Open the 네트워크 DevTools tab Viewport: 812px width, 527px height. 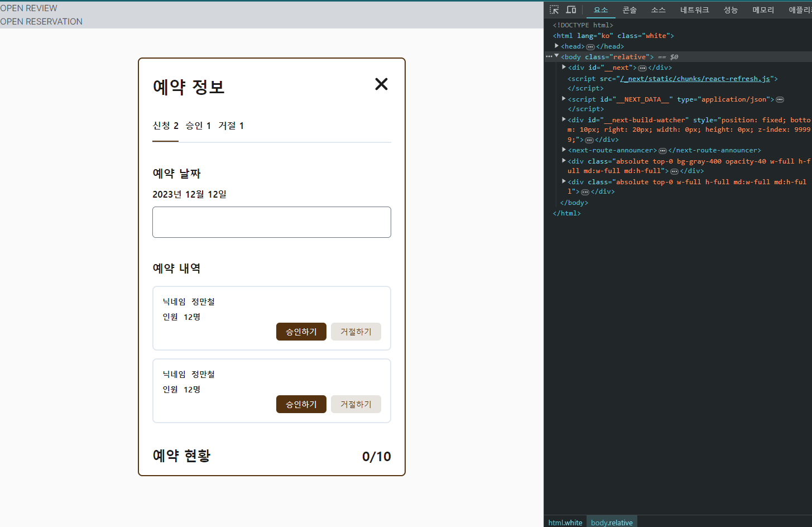click(x=695, y=10)
